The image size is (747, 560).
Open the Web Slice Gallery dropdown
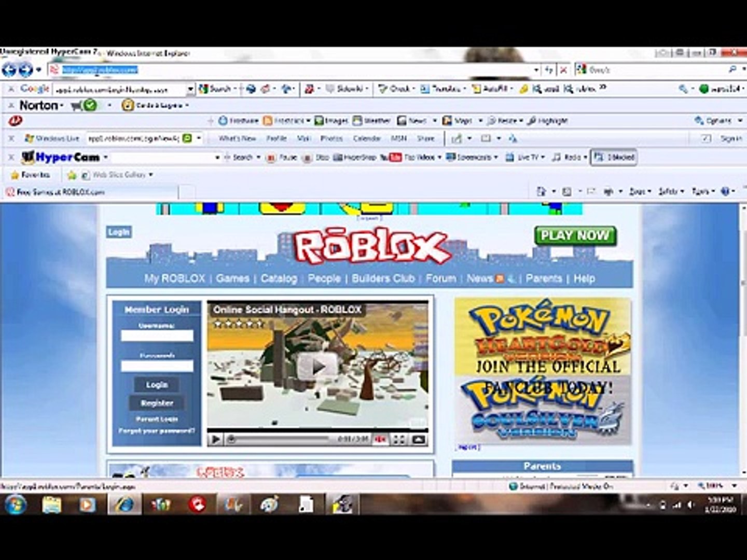point(151,175)
